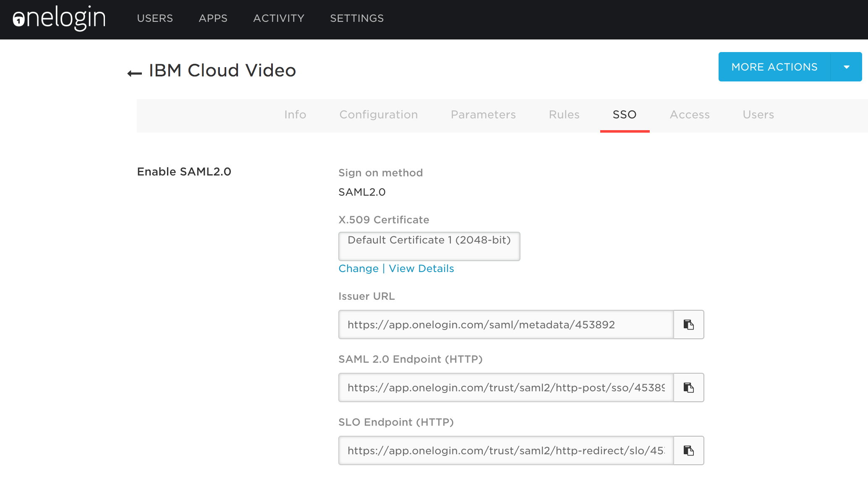This screenshot has height=487, width=868.
Task: Click the MORE ACTIONS button
Action: coord(774,67)
